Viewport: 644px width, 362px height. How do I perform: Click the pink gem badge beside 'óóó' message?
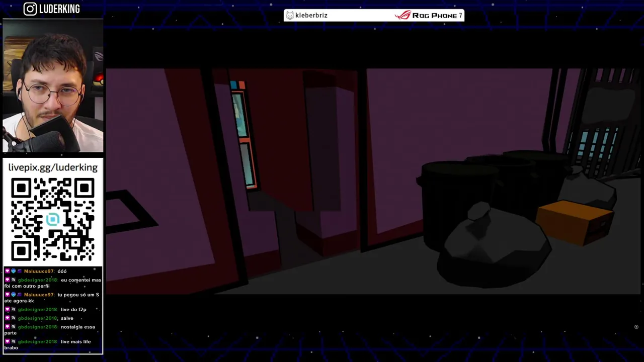coord(7,271)
